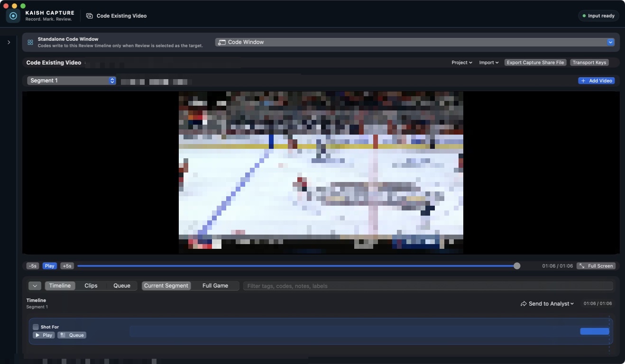The height and width of the screenshot is (364, 625).
Task: Expand the left sidebar chevron
Action: [9, 42]
